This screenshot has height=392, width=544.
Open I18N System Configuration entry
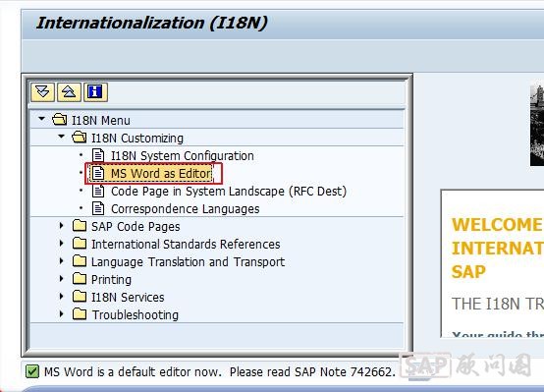183,156
